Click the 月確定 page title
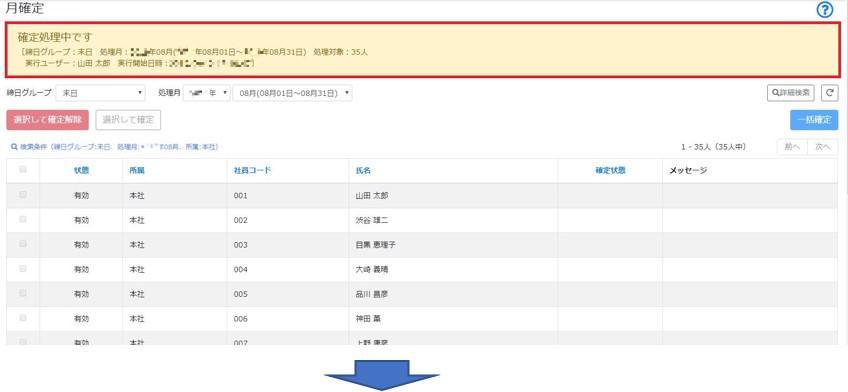Image resolution: width=848 pixels, height=392 pixels. pyautogui.click(x=24, y=8)
